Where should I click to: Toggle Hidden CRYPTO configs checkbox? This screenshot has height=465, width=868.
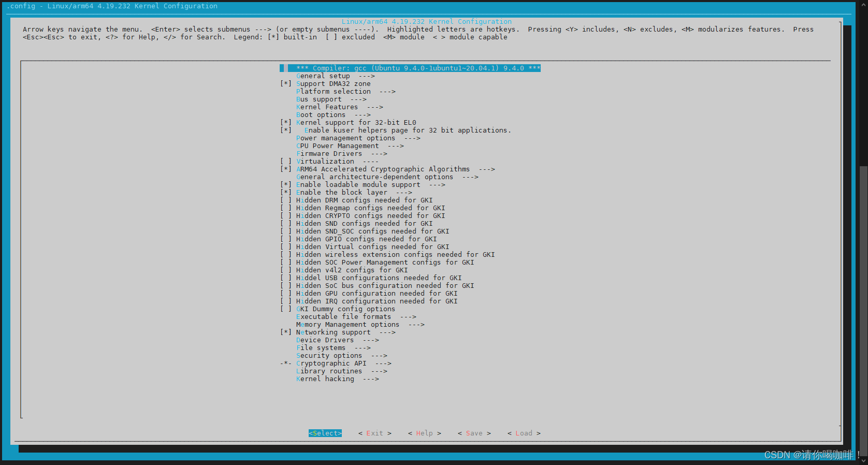point(286,216)
